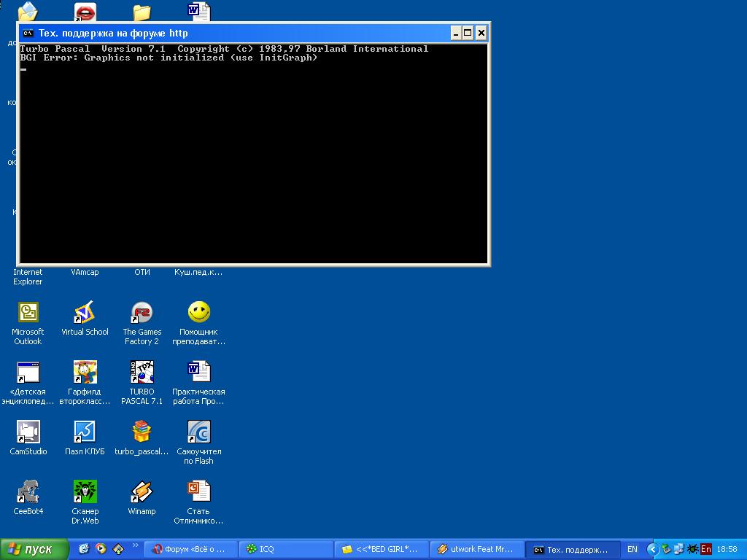Click the Microsoft Outlook desktop icon
This screenshot has width=747, height=560.
28,313
